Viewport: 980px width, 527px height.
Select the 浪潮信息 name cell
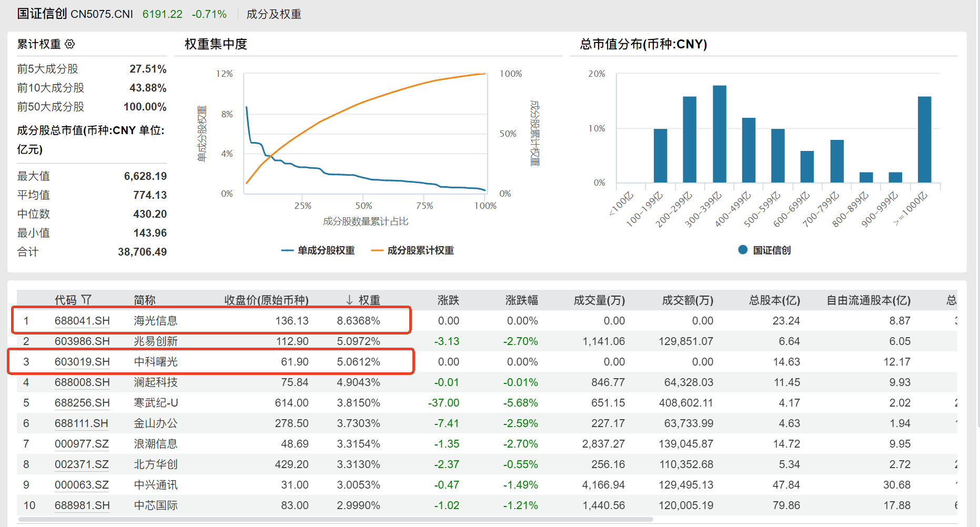pyautogui.click(x=156, y=444)
